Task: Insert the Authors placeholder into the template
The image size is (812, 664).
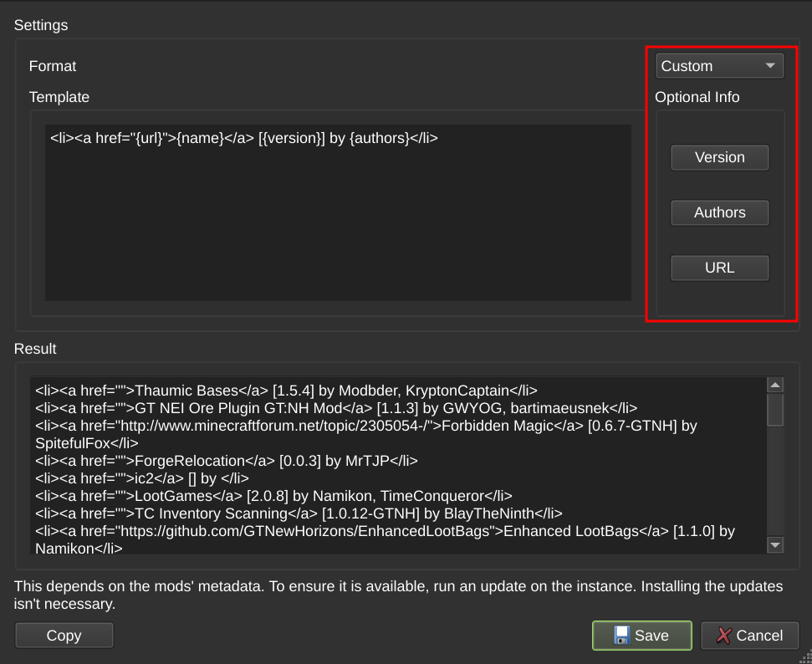Action: 719,212
